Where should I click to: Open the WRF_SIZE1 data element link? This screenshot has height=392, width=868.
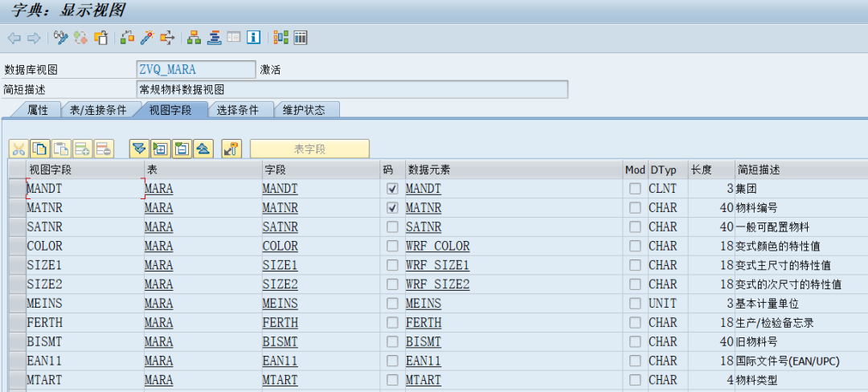click(x=437, y=265)
